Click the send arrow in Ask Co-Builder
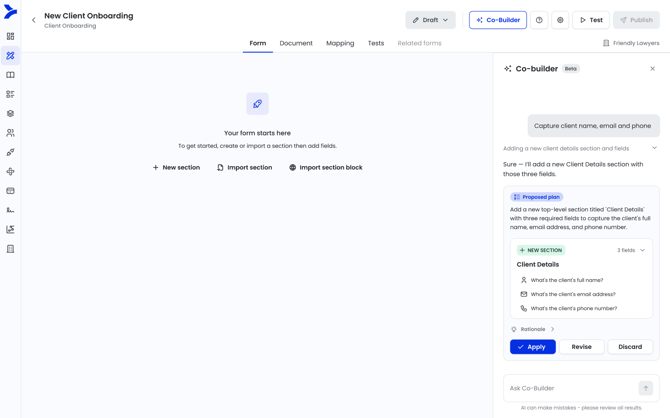The height and width of the screenshot is (418, 670). pyautogui.click(x=646, y=388)
